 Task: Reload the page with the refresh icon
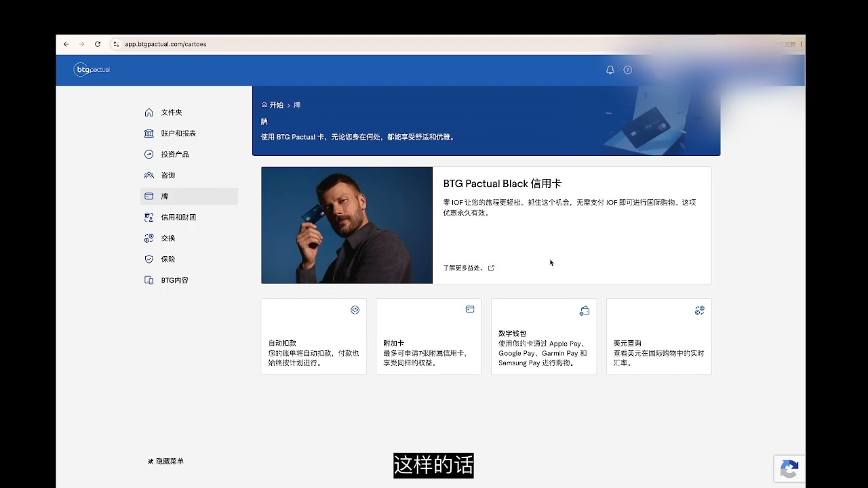tap(98, 44)
